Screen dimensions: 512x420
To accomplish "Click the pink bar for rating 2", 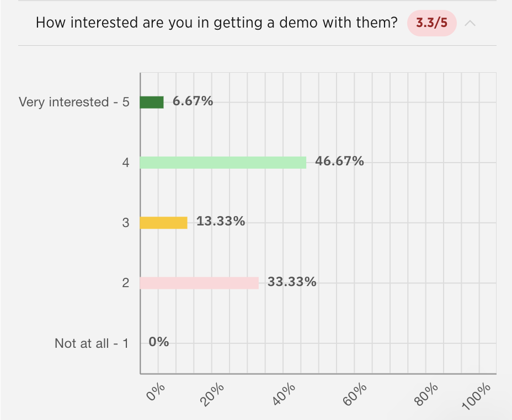I will point(199,282).
